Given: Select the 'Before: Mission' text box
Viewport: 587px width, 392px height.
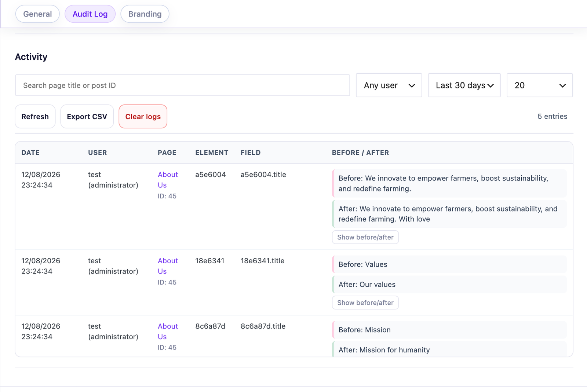Looking at the screenshot, I should tap(449, 330).
